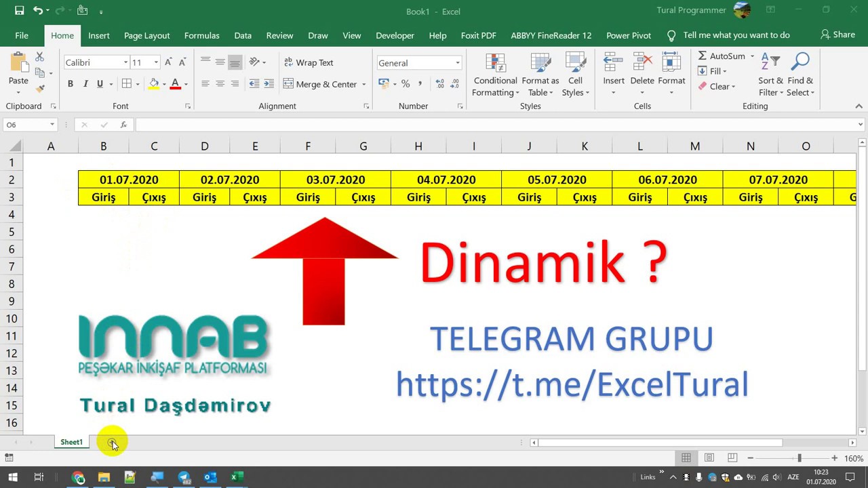Image resolution: width=868 pixels, height=488 pixels.
Task: Click the Format Painter brush icon
Action: coord(39,88)
